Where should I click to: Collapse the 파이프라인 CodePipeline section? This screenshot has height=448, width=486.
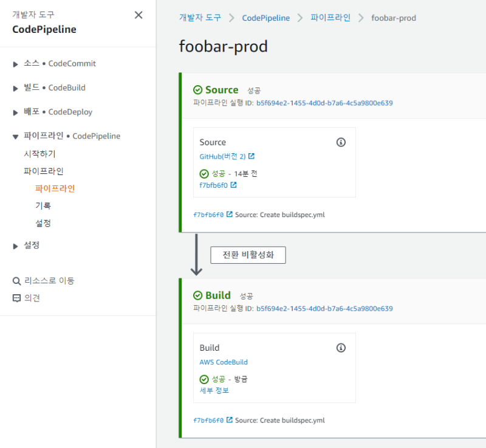(x=16, y=137)
